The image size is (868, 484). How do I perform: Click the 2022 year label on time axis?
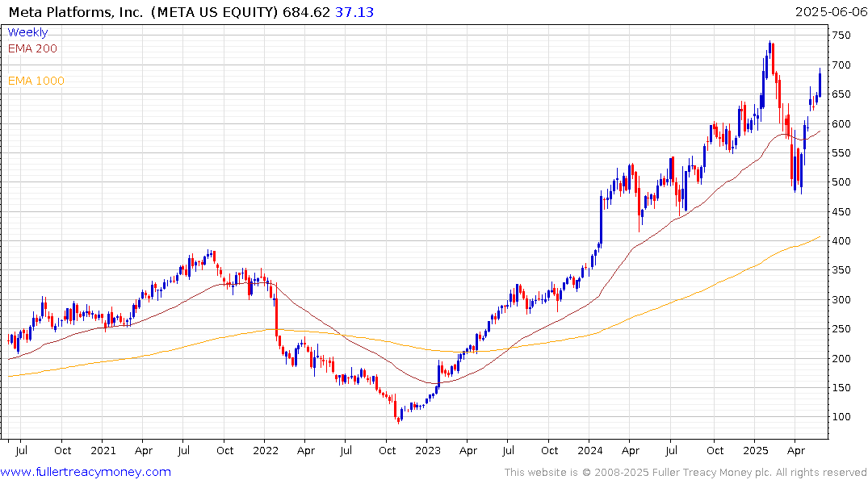point(266,451)
